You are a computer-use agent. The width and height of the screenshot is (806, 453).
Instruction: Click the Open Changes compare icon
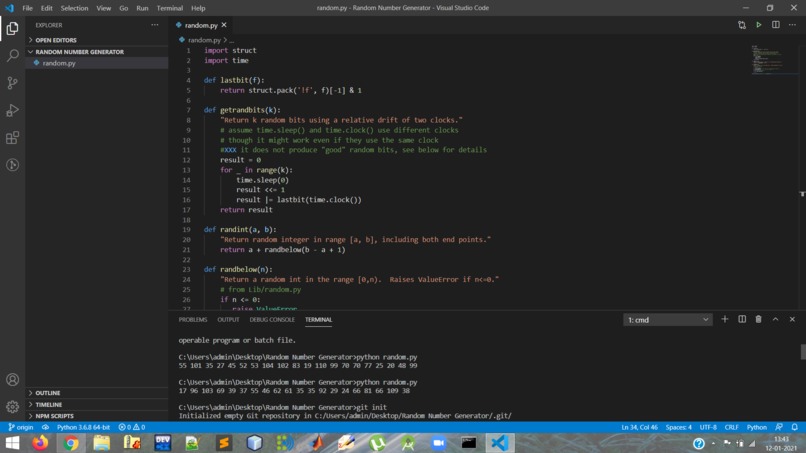[742, 25]
